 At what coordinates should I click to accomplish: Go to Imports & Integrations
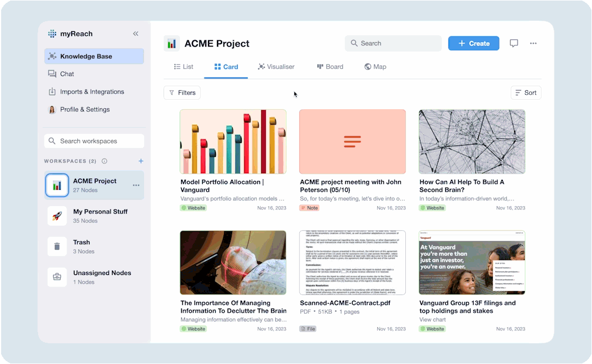click(92, 92)
